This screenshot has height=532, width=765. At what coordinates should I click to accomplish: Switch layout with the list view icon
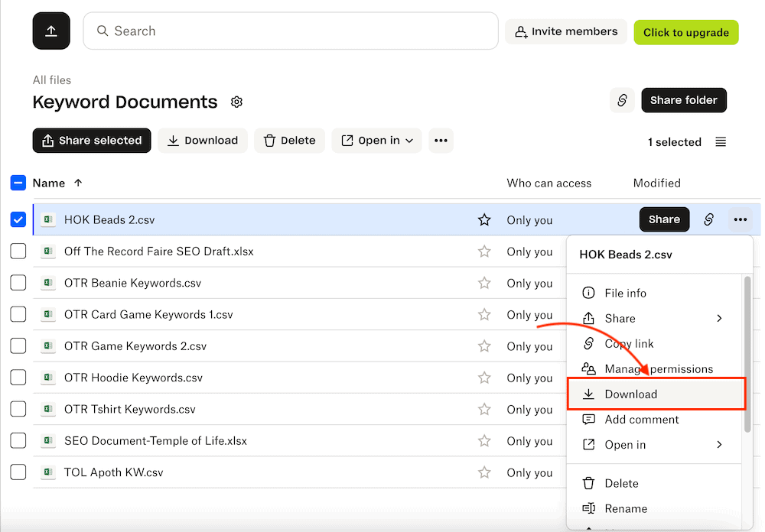click(x=721, y=142)
